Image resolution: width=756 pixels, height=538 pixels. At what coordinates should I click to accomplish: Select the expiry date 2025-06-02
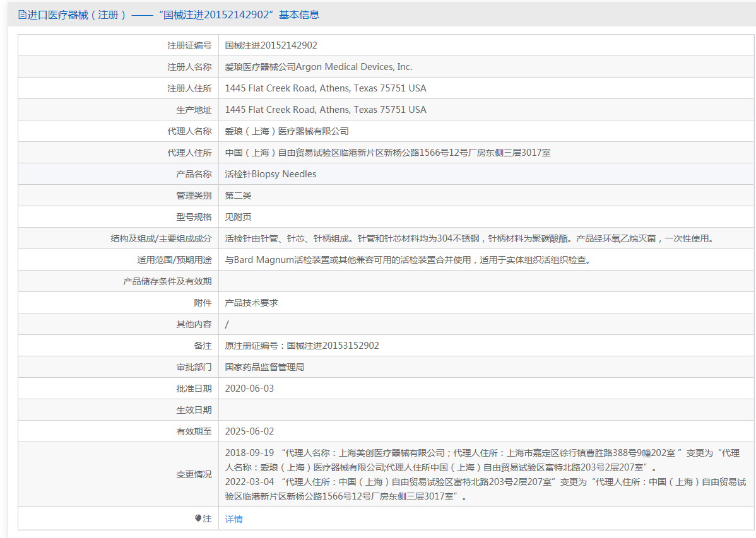[249, 431]
